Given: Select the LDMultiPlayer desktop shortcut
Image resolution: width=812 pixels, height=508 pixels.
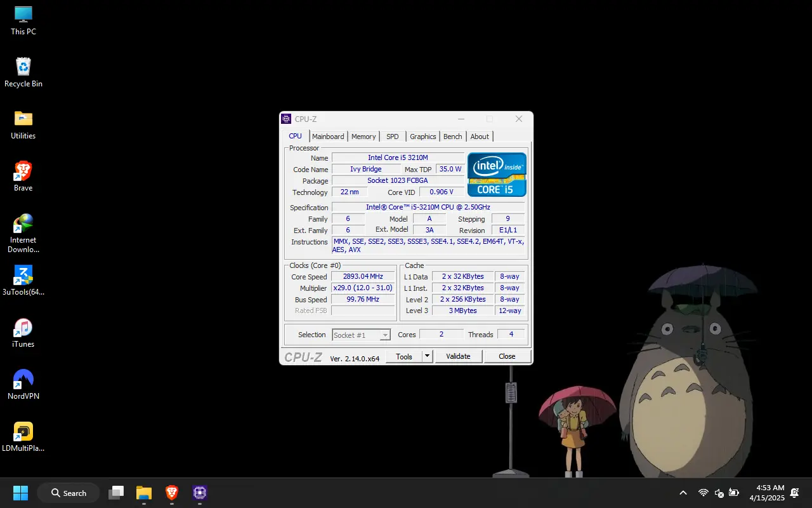Looking at the screenshot, I should pos(23,437).
